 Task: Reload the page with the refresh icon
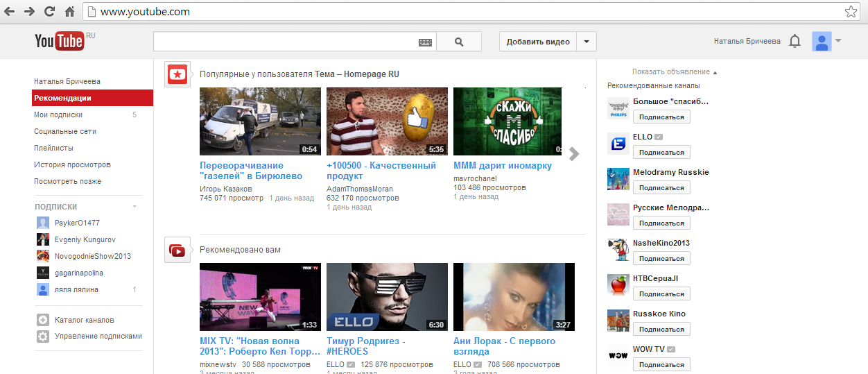click(49, 12)
